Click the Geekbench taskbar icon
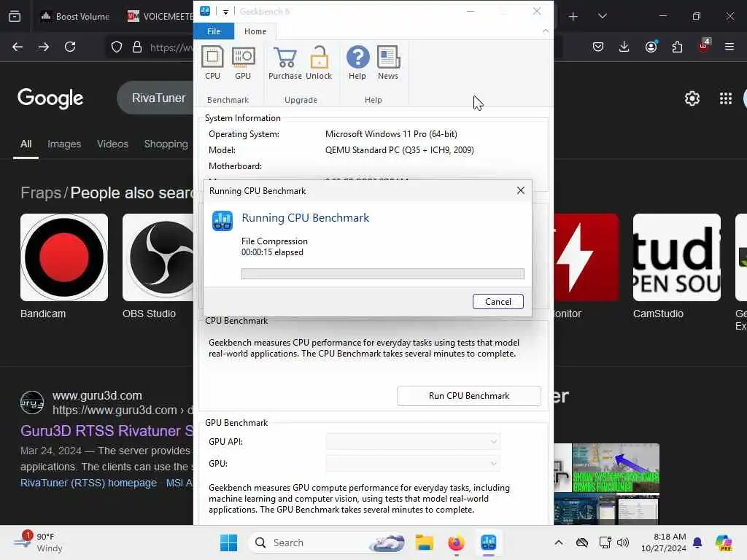 [x=489, y=542]
